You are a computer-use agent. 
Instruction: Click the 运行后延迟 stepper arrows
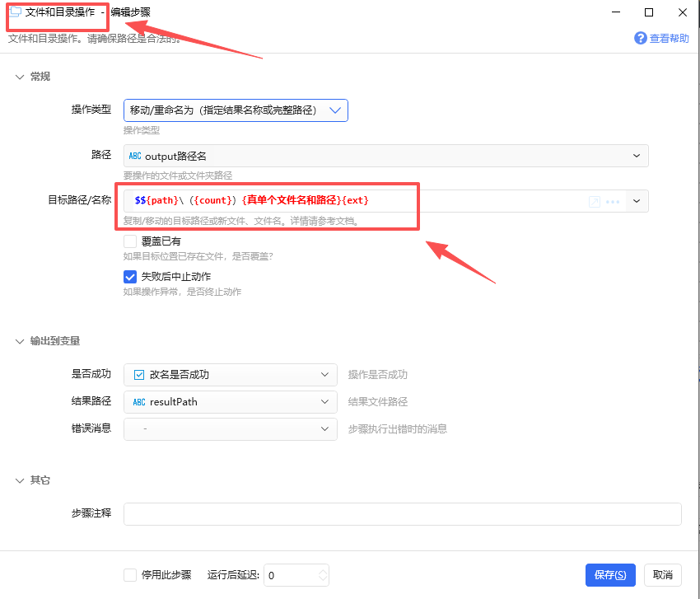tap(323, 575)
